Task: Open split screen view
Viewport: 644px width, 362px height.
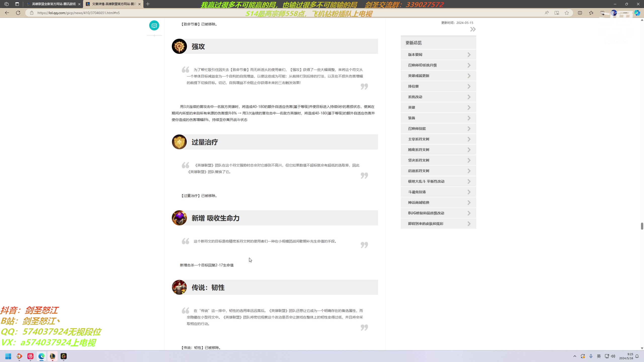Action: tap(580, 13)
